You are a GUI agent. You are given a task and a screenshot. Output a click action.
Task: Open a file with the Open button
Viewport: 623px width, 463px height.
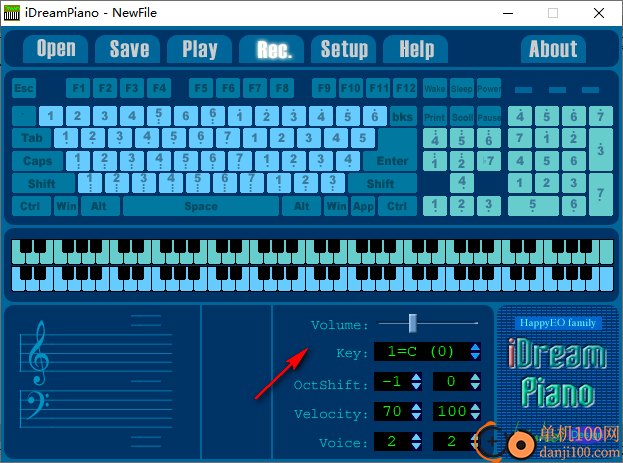click(x=56, y=49)
